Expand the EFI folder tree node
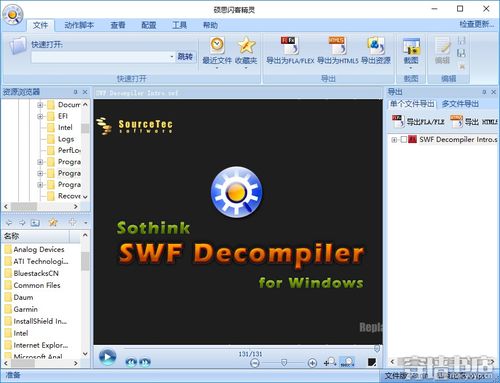Screen dimensions: 500x383 click(40, 116)
